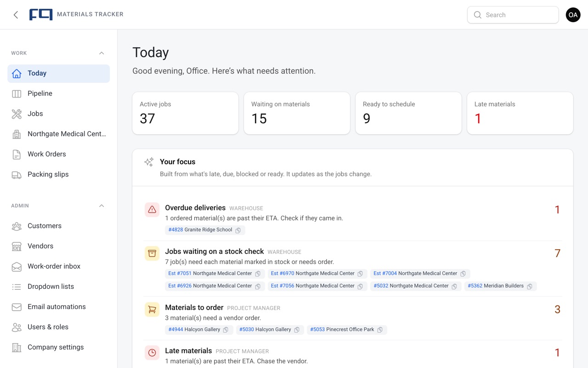The height and width of the screenshot is (368, 588).
Task: Focus the Search input field
Action: coord(513,15)
